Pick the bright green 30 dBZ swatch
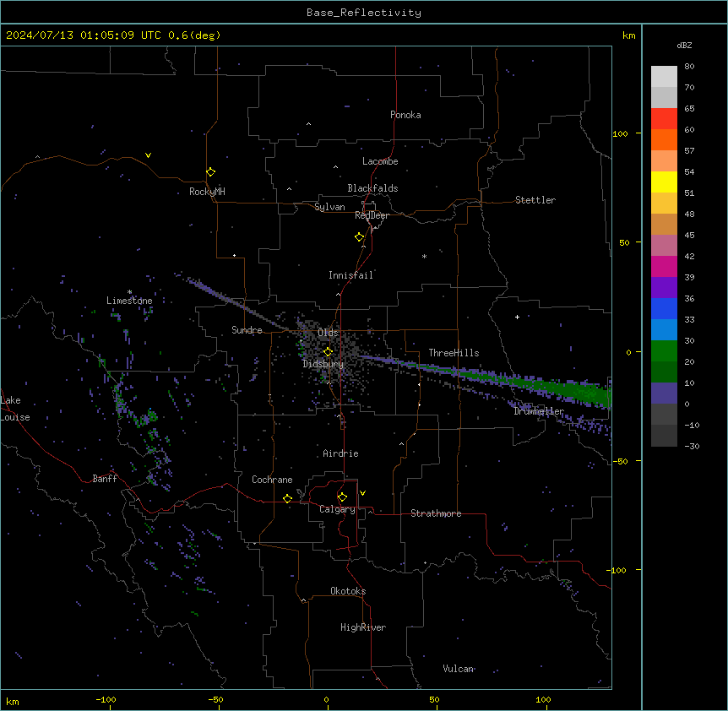The width and height of the screenshot is (728, 711). pos(664,351)
